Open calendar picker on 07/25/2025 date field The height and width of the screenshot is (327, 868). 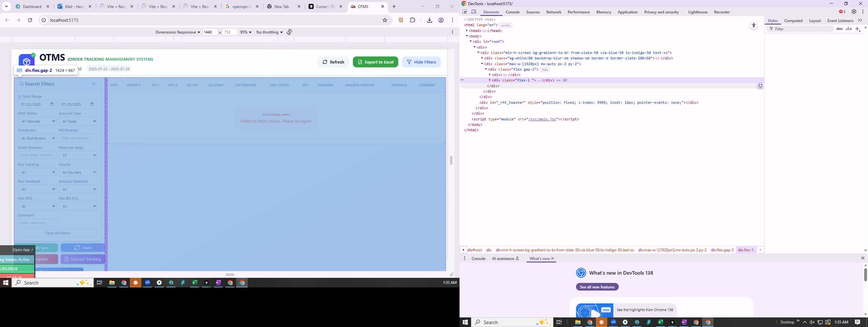pyautogui.click(x=92, y=104)
